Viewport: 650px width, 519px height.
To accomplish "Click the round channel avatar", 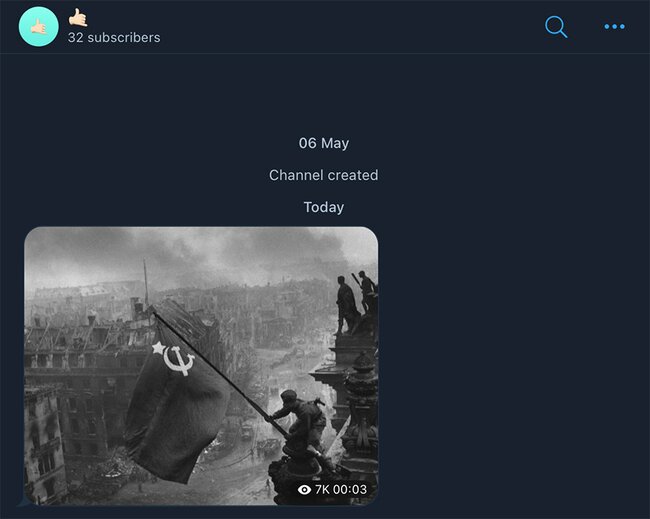I will coord(38,27).
